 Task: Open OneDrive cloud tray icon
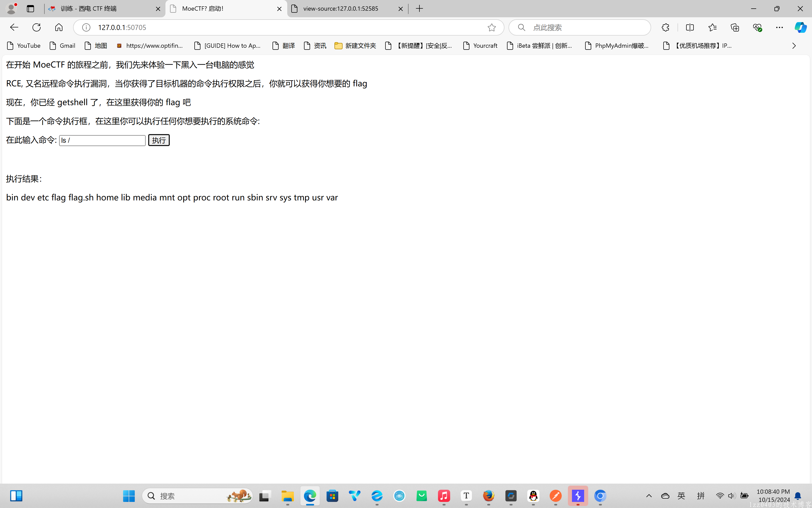[x=665, y=496]
